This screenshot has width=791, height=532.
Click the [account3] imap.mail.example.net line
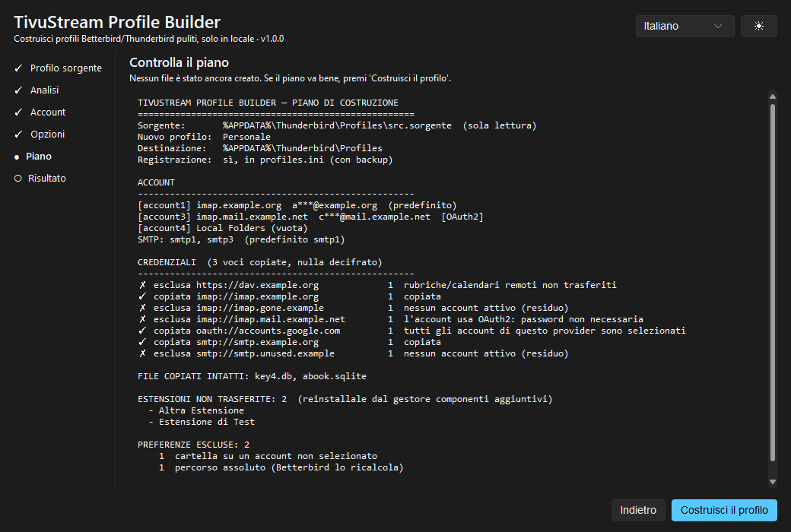(310, 217)
